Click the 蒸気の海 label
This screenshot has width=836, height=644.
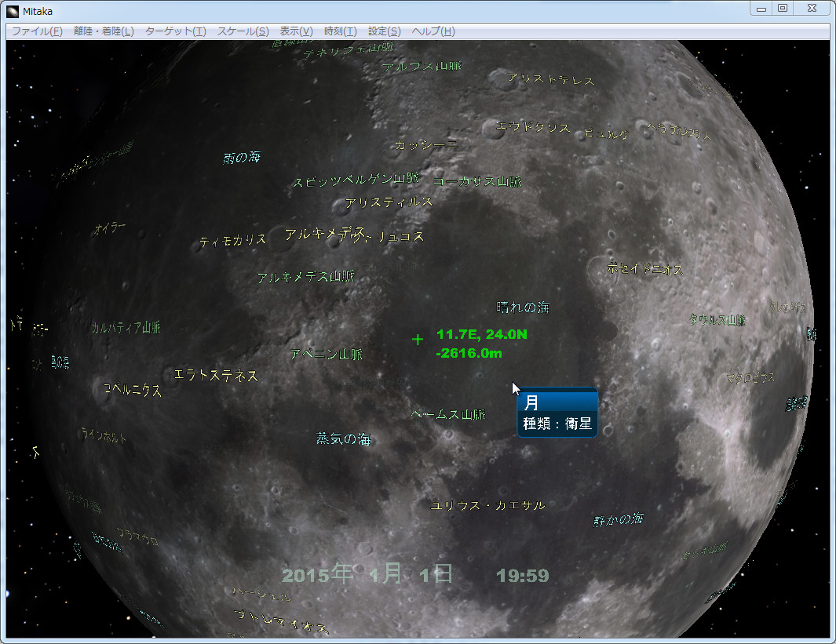tap(343, 439)
